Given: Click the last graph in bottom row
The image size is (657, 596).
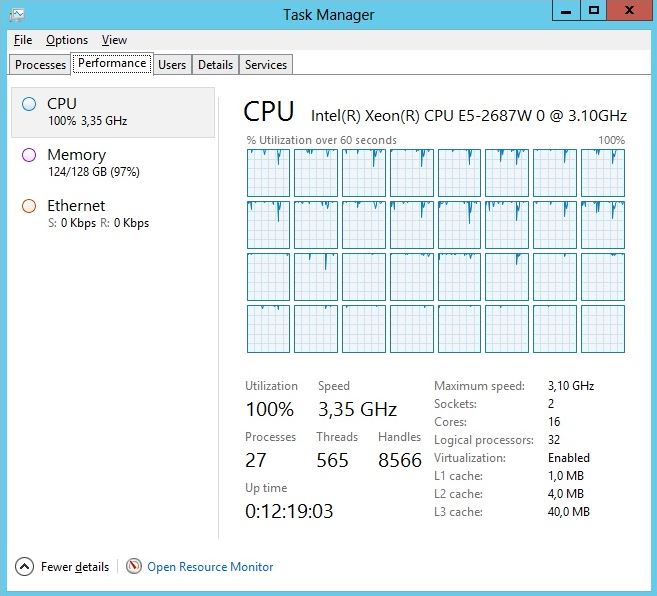Looking at the screenshot, I should point(603,329).
